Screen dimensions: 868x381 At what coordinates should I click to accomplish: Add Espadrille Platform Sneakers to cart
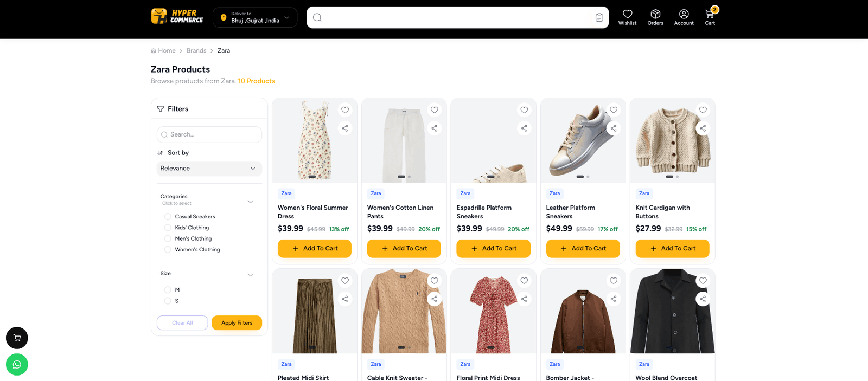(494, 249)
